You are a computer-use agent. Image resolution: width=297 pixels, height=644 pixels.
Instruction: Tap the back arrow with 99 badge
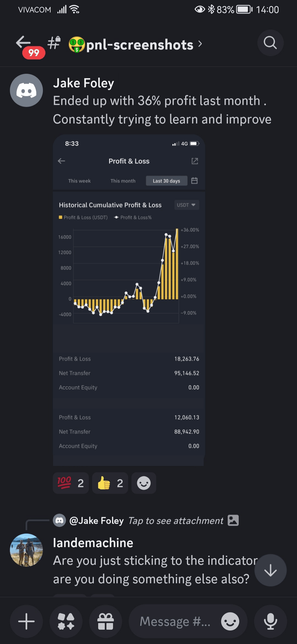point(25,44)
